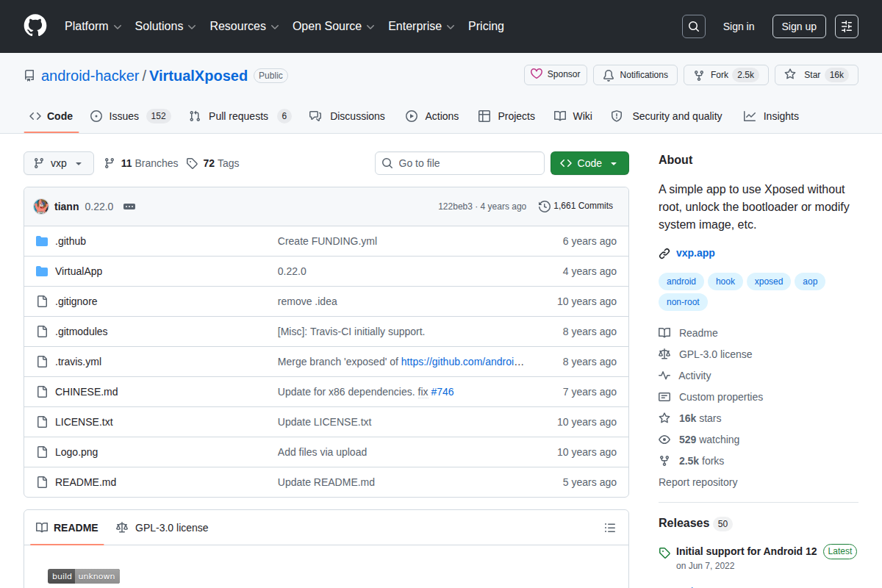This screenshot has height=588, width=882.
Task: Open the Pricing page
Action: click(486, 26)
